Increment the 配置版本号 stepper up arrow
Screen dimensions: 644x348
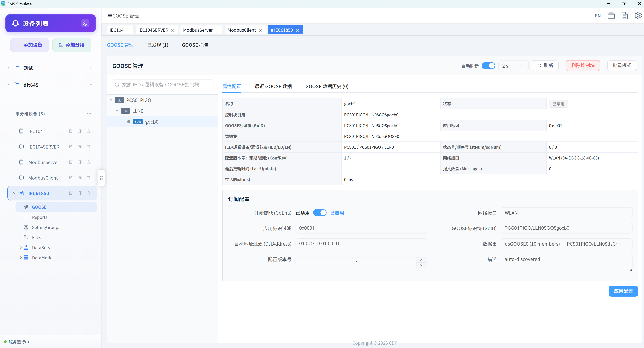422,260
